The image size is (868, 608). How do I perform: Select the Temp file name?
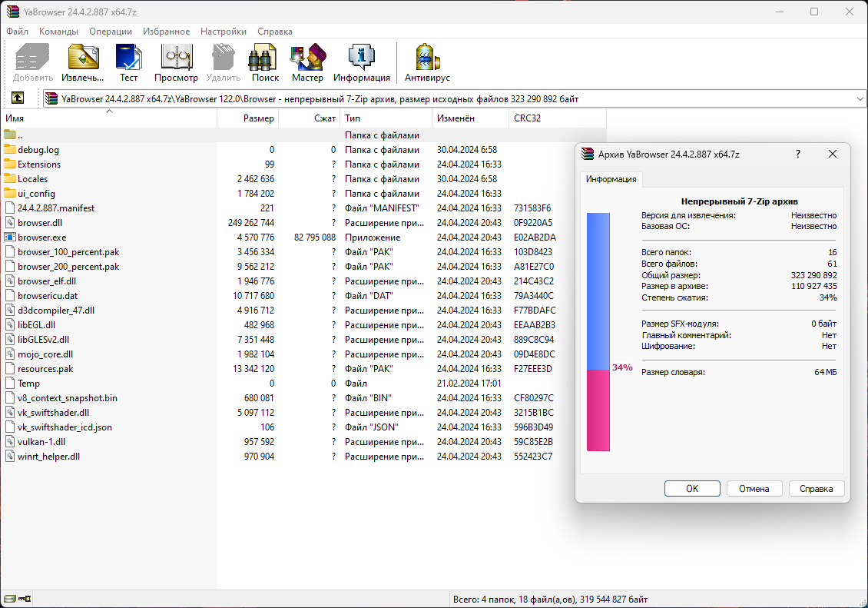click(x=28, y=384)
